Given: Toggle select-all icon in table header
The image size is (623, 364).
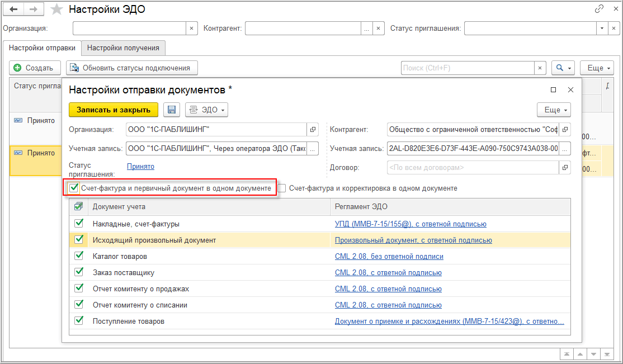Looking at the screenshot, I should (x=78, y=207).
